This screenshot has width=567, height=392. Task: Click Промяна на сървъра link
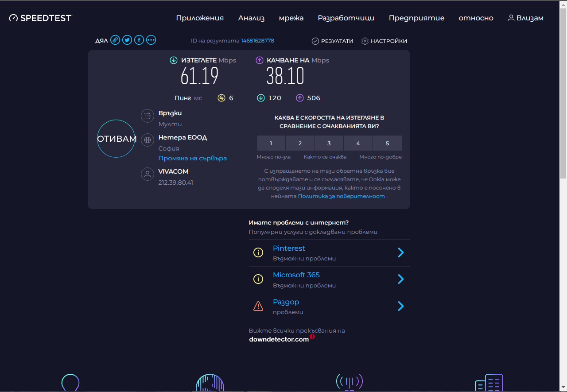pos(193,158)
